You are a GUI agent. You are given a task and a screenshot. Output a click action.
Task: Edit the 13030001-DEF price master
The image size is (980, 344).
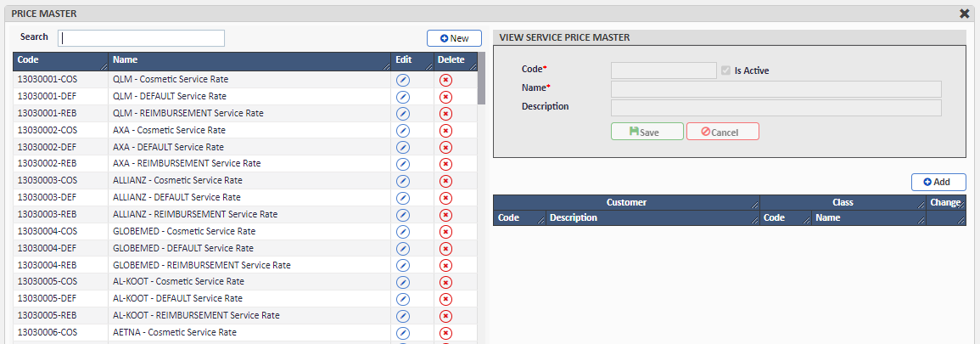click(x=403, y=97)
